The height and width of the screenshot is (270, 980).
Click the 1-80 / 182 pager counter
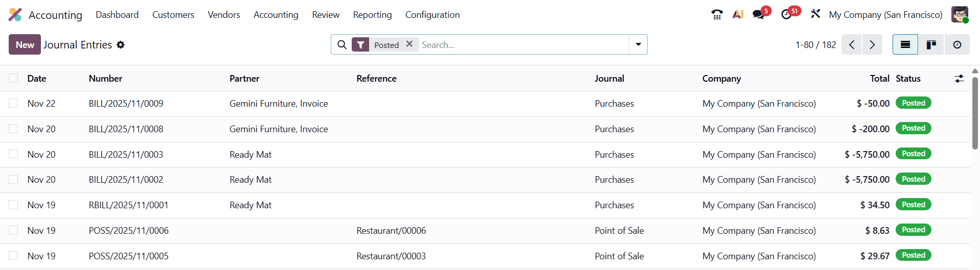click(815, 45)
